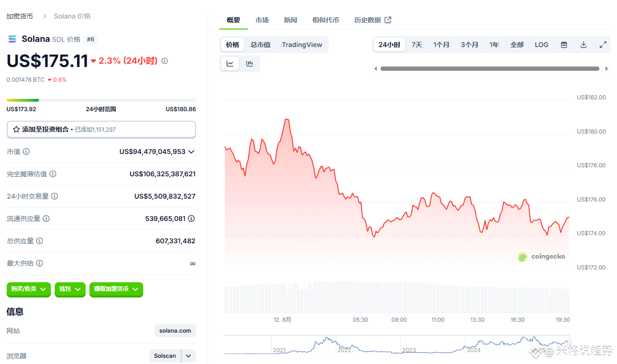This screenshot has height=364, width=617.
Task: Click the historical mini chart navigator
Action: click(x=397, y=345)
